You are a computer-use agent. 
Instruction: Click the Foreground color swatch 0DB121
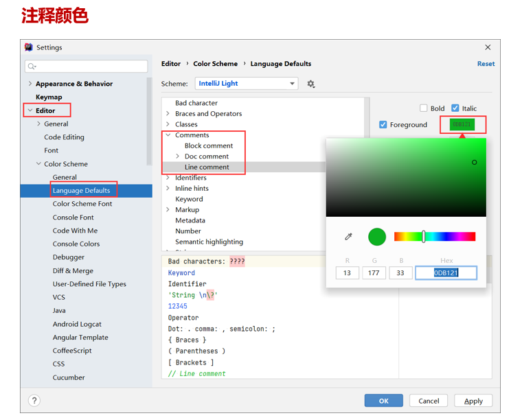click(x=462, y=124)
